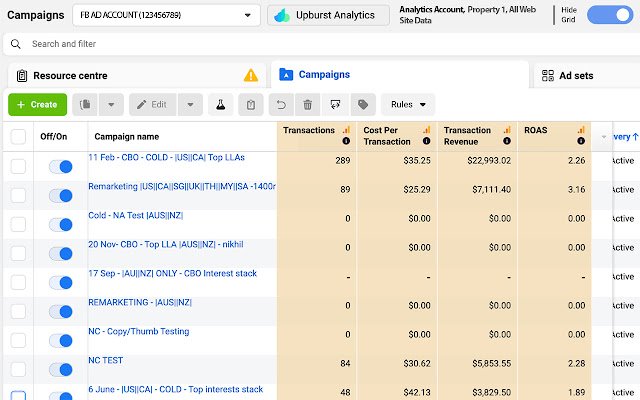This screenshot has width=640, height=400.
Task: Expand the Duplicate options arrow
Action: (x=111, y=104)
